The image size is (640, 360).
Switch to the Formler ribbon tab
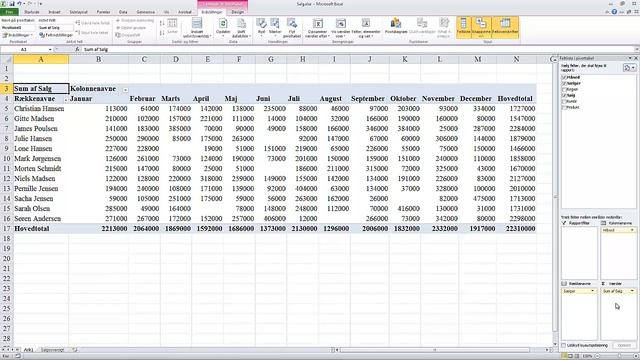(x=103, y=12)
